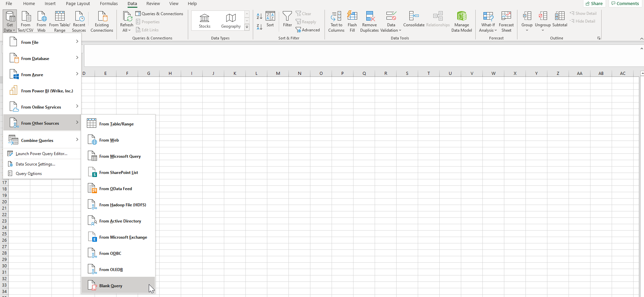Open Group dropdown arrow
Screen dimensions: 644x297
pyautogui.click(x=527, y=30)
